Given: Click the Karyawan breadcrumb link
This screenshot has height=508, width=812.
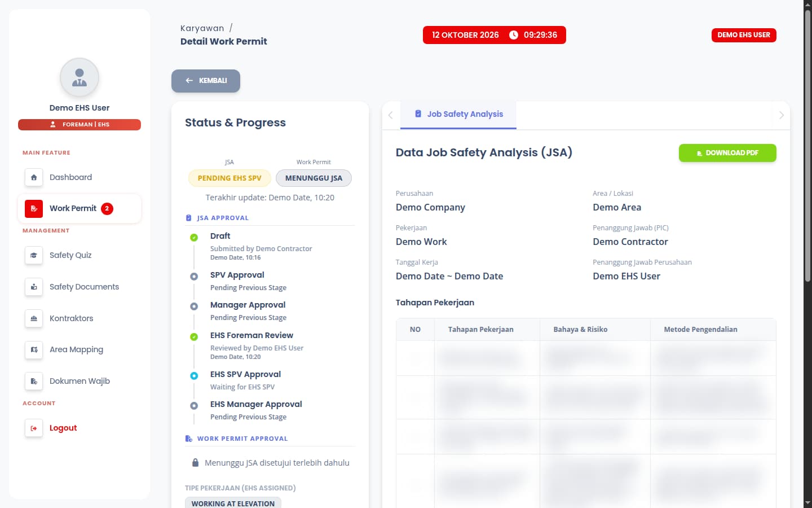Looking at the screenshot, I should click(202, 28).
